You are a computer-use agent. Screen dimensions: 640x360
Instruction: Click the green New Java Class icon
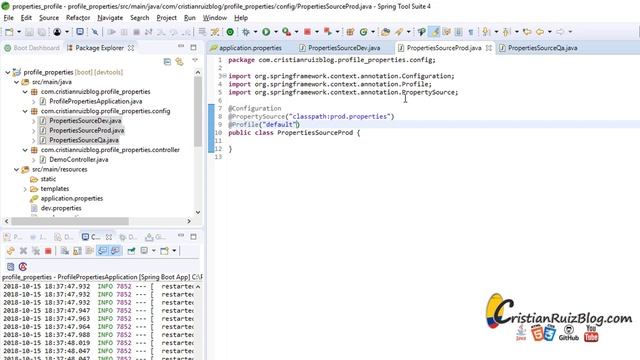[x=363, y=32]
